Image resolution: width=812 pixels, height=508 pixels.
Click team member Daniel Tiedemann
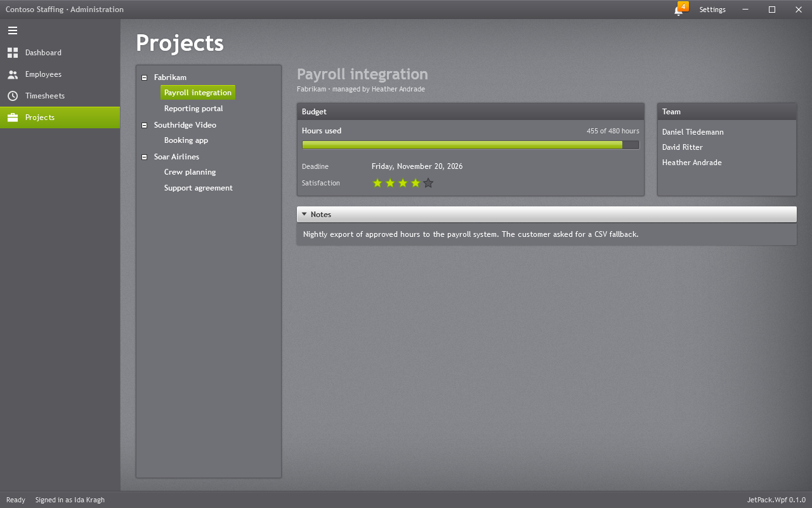pos(693,132)
